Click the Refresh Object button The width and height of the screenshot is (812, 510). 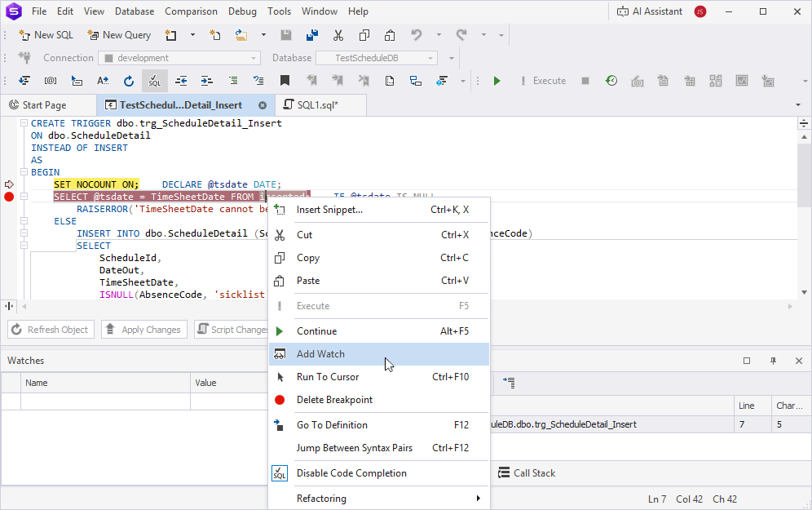50,330
